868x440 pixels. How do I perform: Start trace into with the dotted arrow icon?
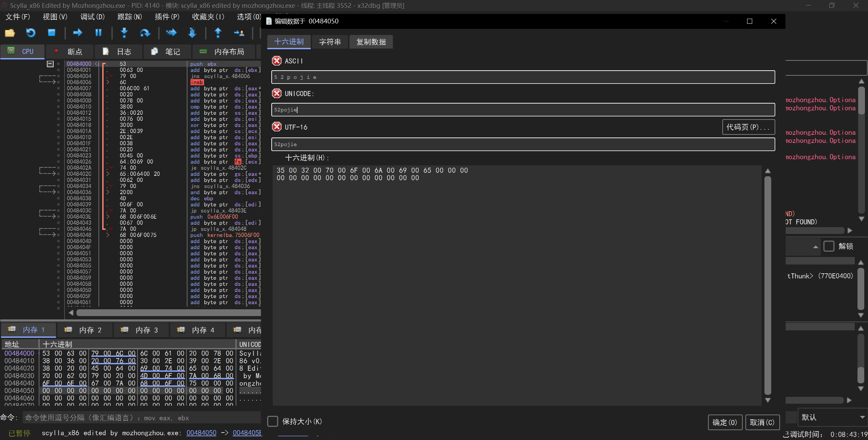point(171,33)
